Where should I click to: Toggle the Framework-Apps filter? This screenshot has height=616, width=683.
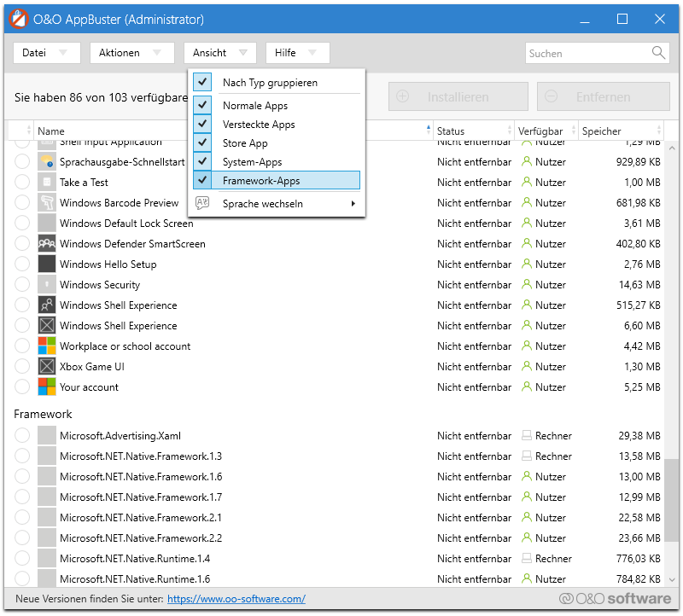[x=202, y=180]
